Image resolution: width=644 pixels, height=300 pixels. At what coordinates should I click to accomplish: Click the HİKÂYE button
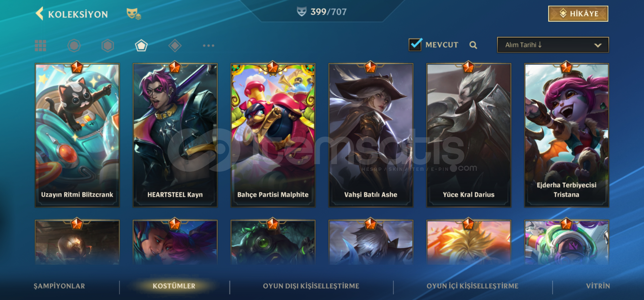(x=578, y=14)
